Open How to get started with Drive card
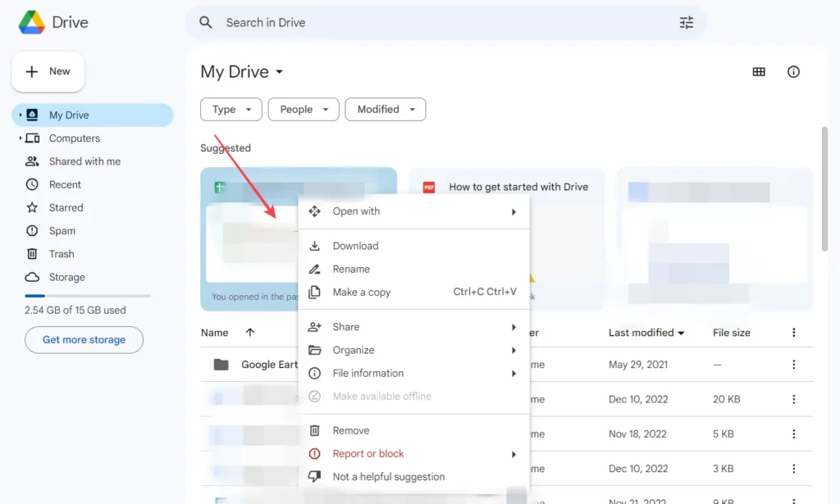This screenshot has width=840, height=504. click(506, 239)
